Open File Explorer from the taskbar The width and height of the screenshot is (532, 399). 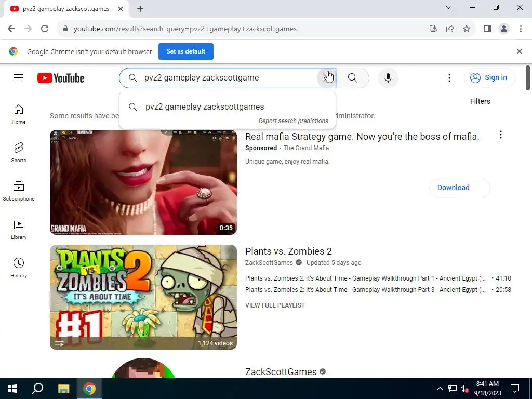click(x=63, y=389)
